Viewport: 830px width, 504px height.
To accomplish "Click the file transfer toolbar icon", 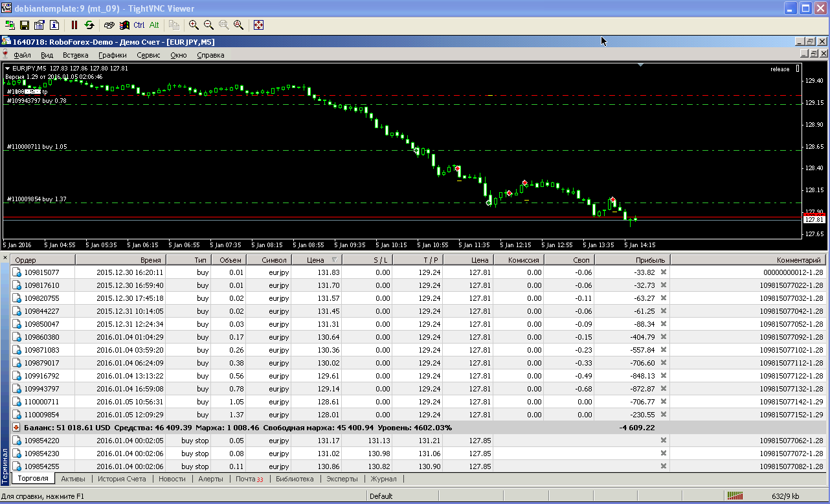I will coord(174,25).
